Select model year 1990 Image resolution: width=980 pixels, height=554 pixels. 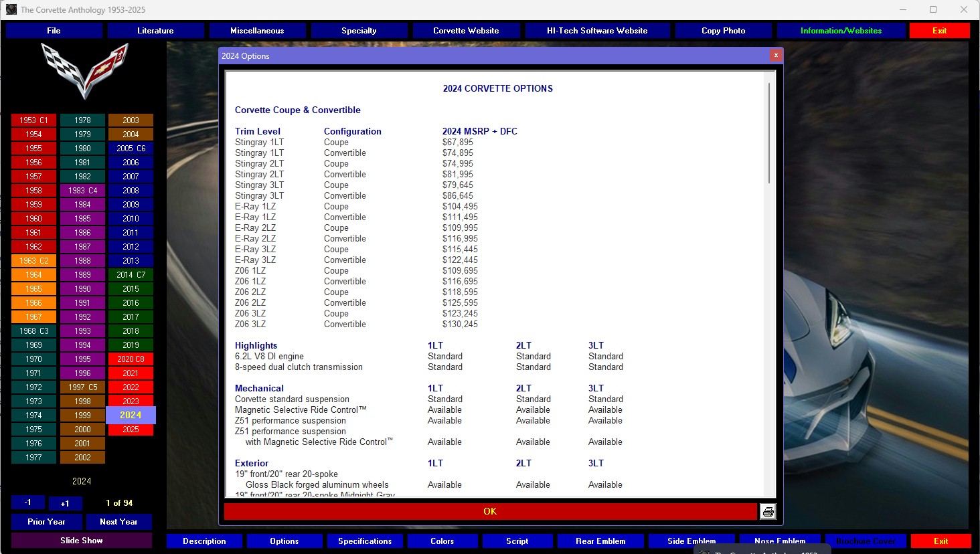(82, 289)
